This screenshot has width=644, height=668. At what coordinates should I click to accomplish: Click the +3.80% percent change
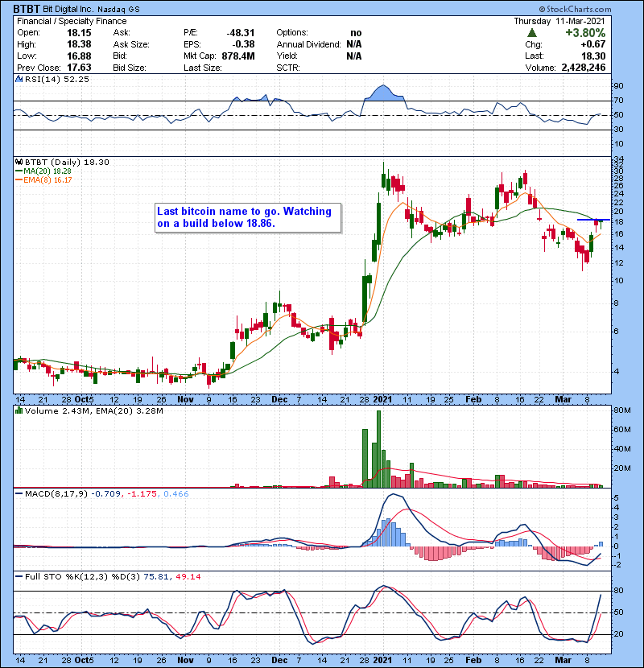[x=585, y=33]
